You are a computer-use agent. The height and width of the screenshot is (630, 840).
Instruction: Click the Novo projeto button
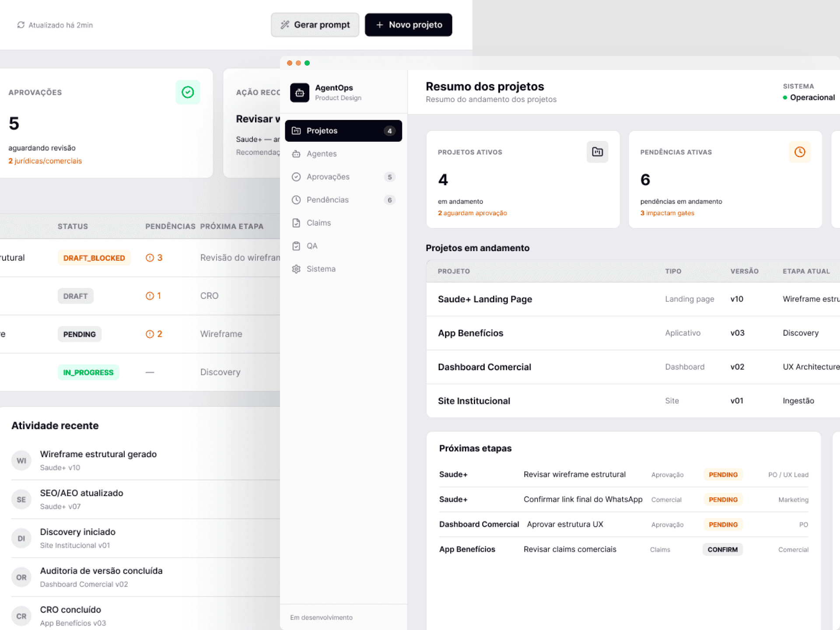tap(408, 25)
